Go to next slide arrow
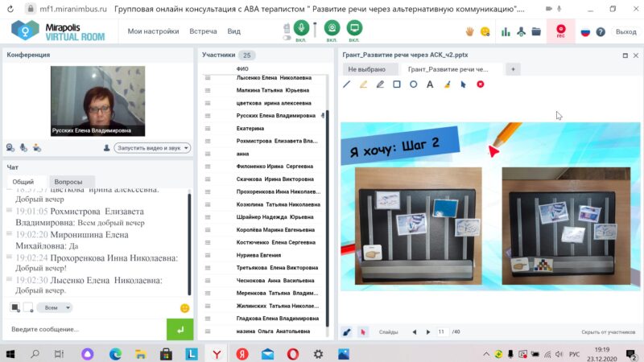The image size is (644, 362). tap(428, 331)
